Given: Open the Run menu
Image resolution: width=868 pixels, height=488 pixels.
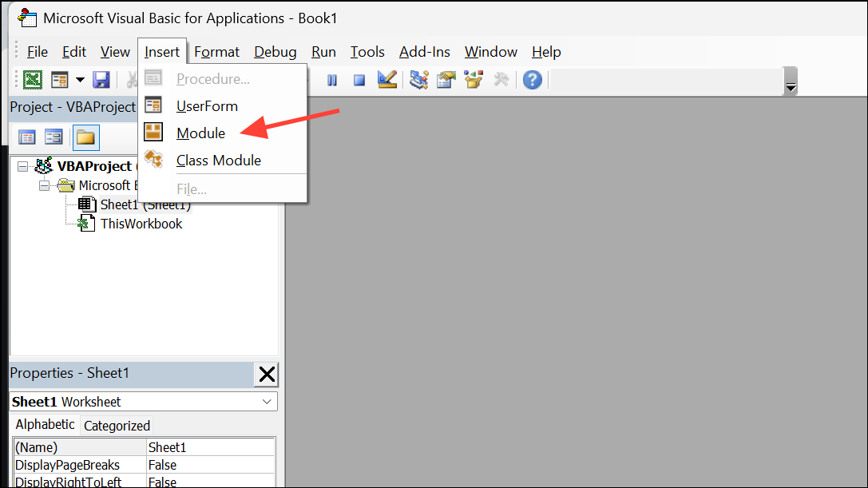Looking at the screenshot, I should point(323,52).
